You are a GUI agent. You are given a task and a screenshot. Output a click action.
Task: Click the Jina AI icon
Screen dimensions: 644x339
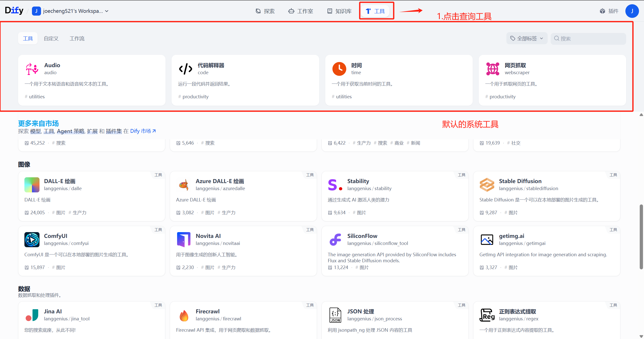click(x=32, y=315)
